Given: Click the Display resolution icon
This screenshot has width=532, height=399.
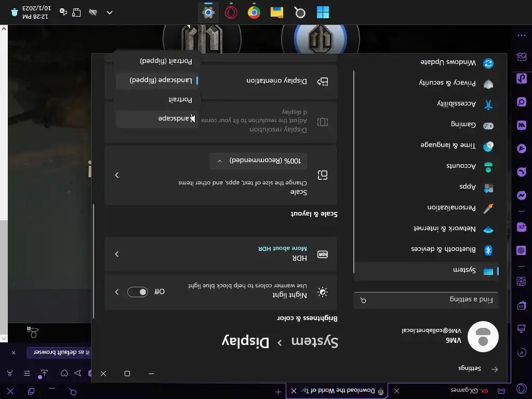Looking at the screenshot, I should [322, 122].
